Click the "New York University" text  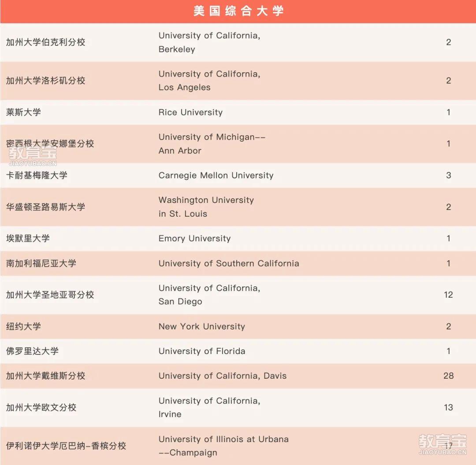(202, 326)
